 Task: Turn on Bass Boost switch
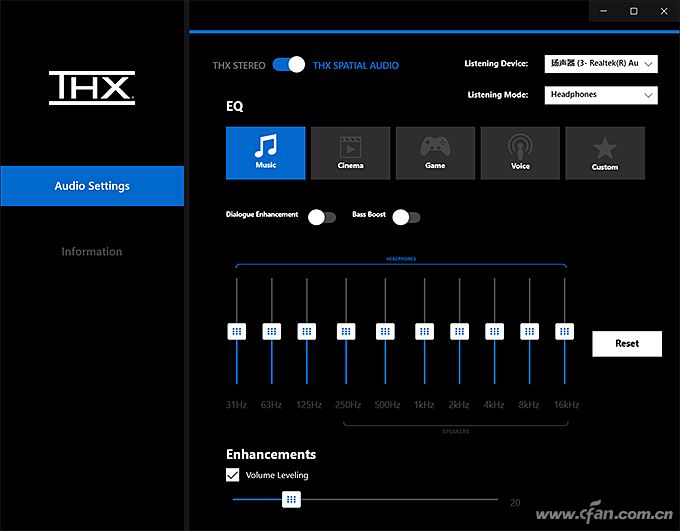click(406, 217)
